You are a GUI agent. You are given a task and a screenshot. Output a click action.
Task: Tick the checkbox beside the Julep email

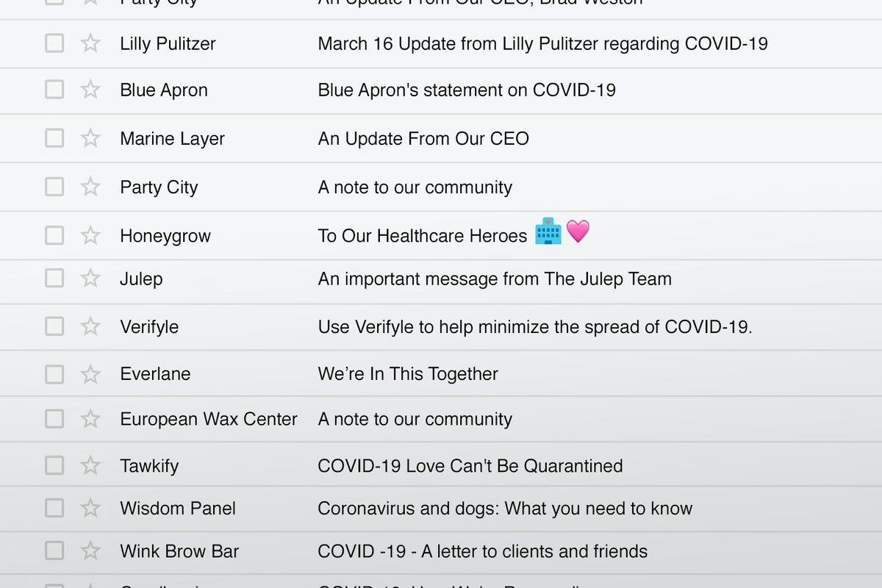point(54,279)
